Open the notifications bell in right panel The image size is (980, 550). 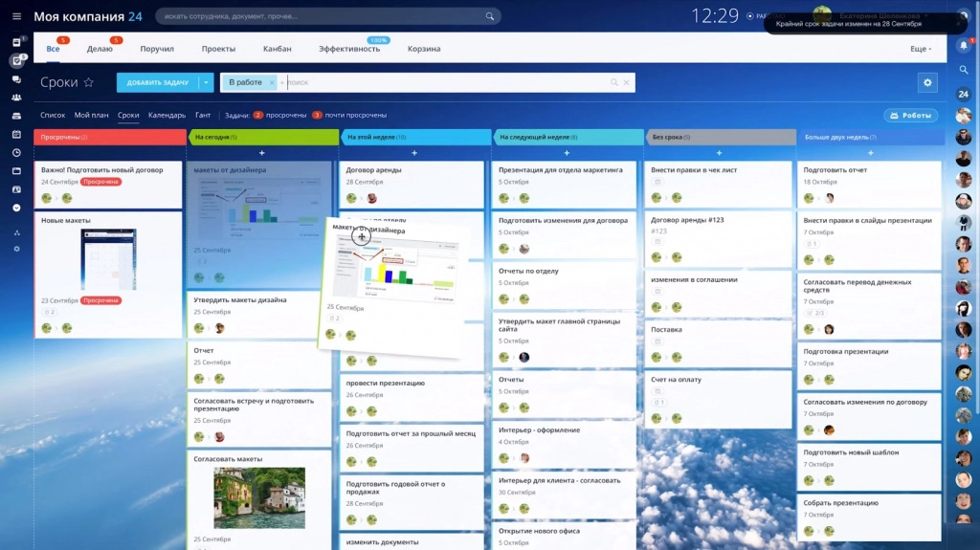pyautogui.click(x=964, y=45)
